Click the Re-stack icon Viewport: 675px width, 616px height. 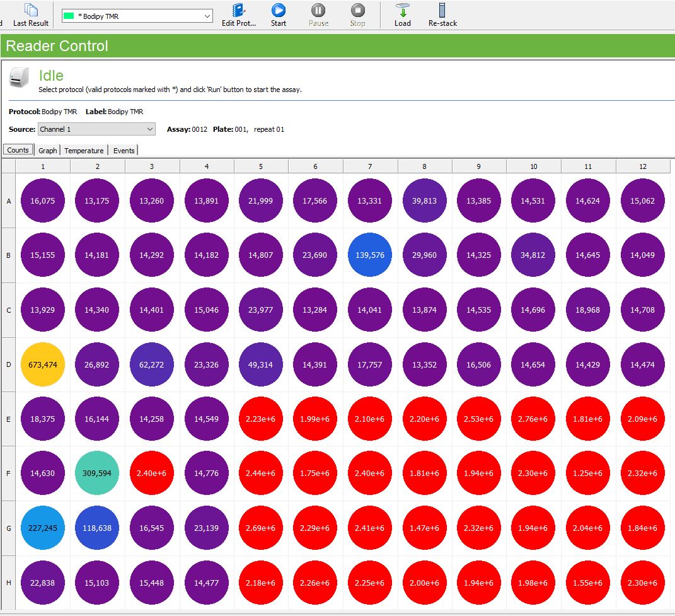[442, 15]
